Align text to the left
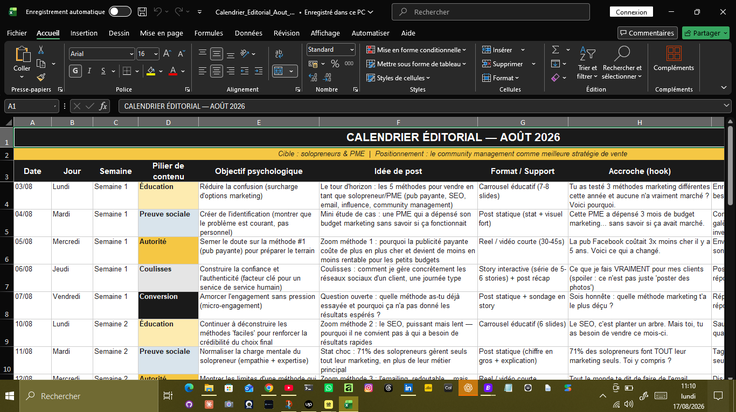 [x=202, y=71]
